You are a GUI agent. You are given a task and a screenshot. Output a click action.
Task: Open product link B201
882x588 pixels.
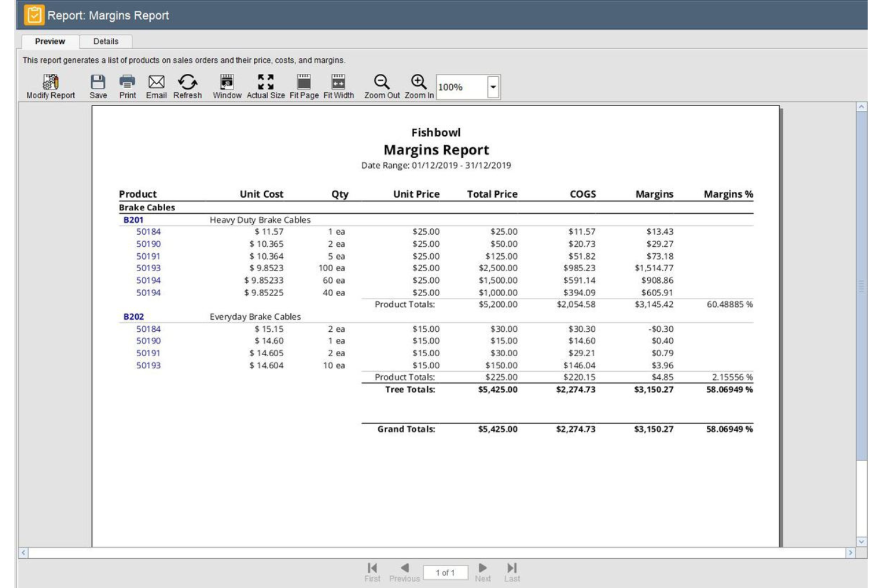point(133,220)
